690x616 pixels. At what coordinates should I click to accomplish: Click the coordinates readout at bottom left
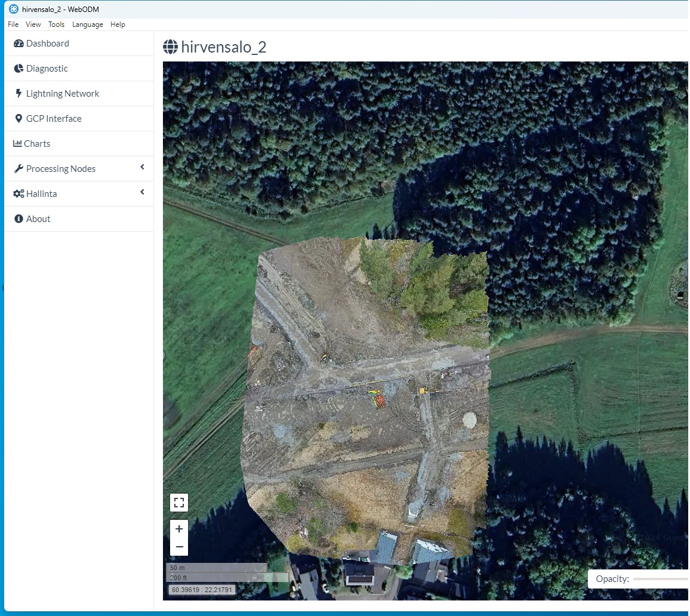pyautogui.click(x=202, y=589)
